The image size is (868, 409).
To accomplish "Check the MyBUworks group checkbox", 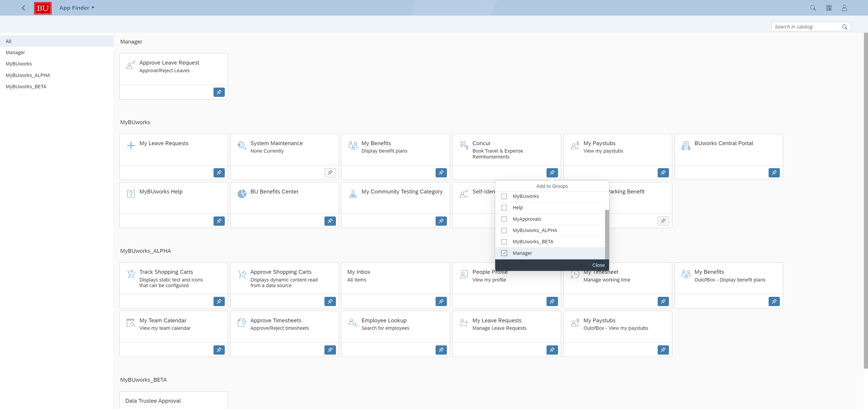I will pos(504,196).
